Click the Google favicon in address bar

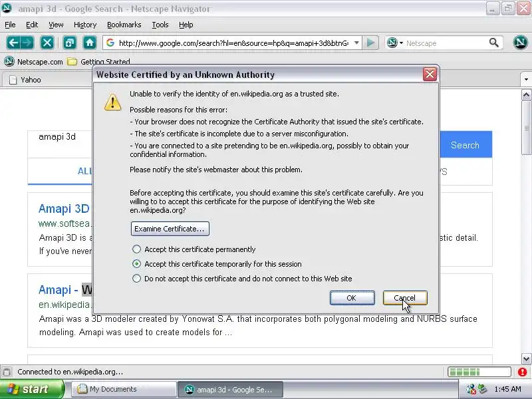click(x=110, y=43)
